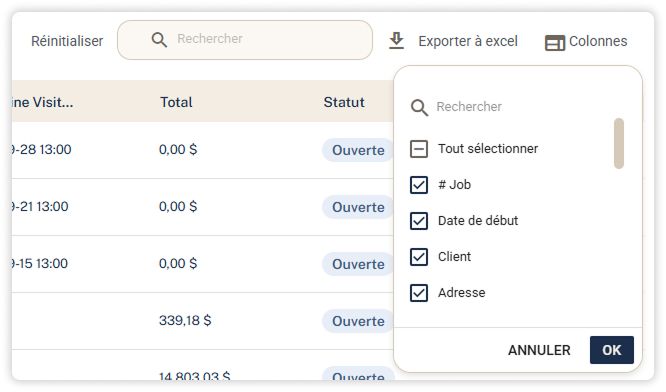
Task: Click the 9-28 13:00 visit date cell
Action: pyautogui.click(x=42, y=149)
